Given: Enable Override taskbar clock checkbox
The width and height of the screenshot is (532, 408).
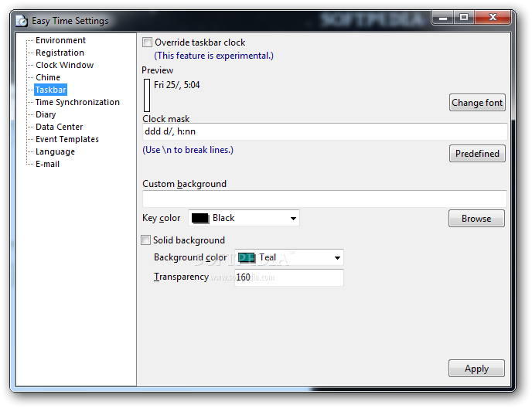Looking at the screenshot, I should [x=147, y=42].
